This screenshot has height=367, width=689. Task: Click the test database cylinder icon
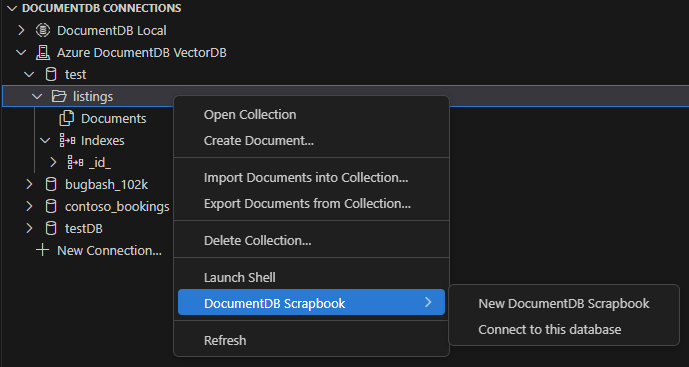point(51,74)
